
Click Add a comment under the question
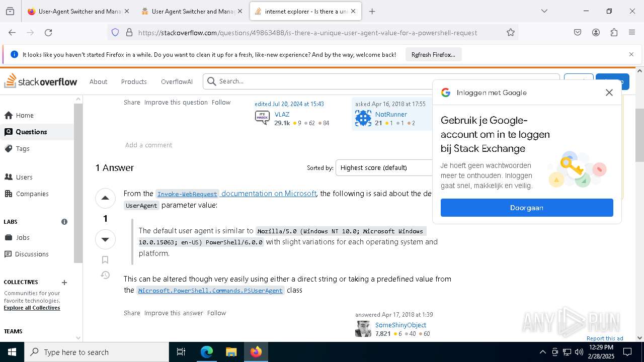point(148,145)
